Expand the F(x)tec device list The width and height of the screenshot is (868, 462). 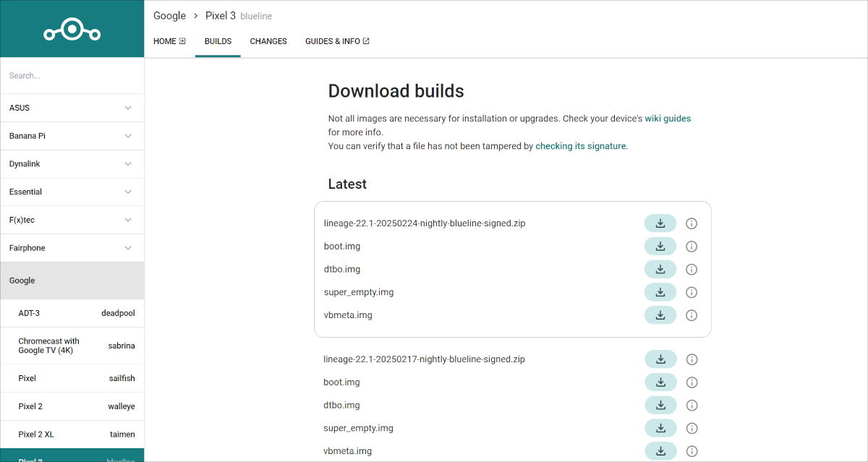pos(72,220)
